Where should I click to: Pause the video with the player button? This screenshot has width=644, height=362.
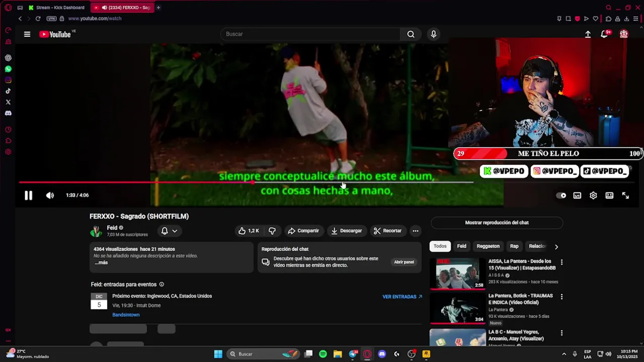[x=28, y=196]
